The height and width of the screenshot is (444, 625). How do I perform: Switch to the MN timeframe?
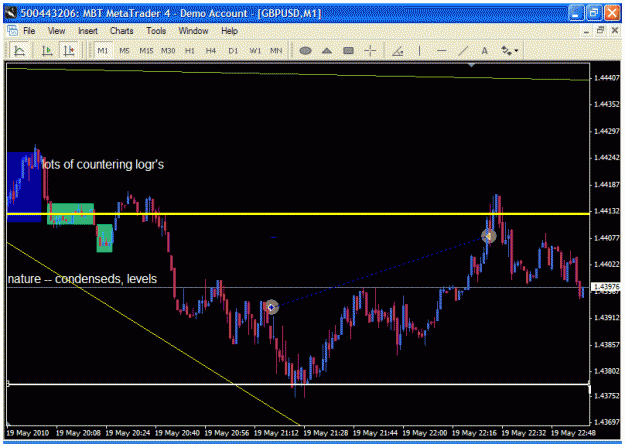click(276, 51)
